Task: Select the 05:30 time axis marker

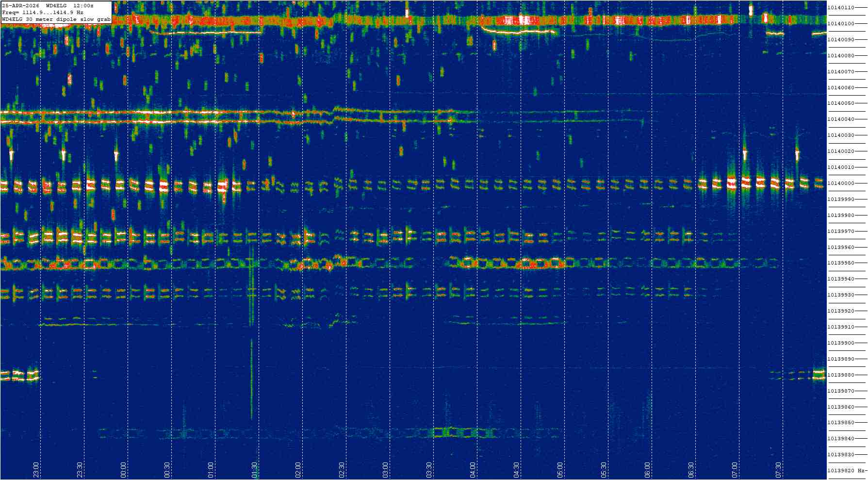Action: coord(604,469)
